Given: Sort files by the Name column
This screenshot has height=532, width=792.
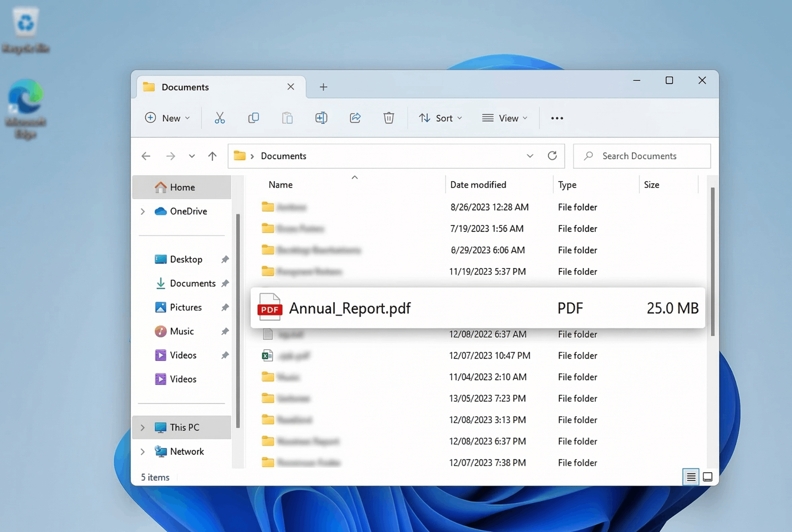Looking at the screenshot, I should (280, 184).
